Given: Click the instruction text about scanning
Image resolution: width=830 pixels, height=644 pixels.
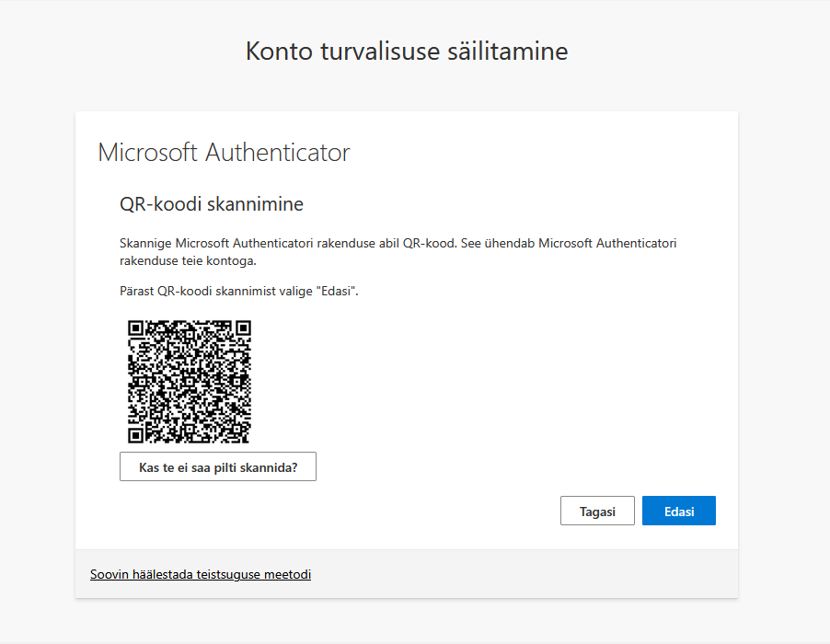Looking at the screenshot, I should pos(398,251).
